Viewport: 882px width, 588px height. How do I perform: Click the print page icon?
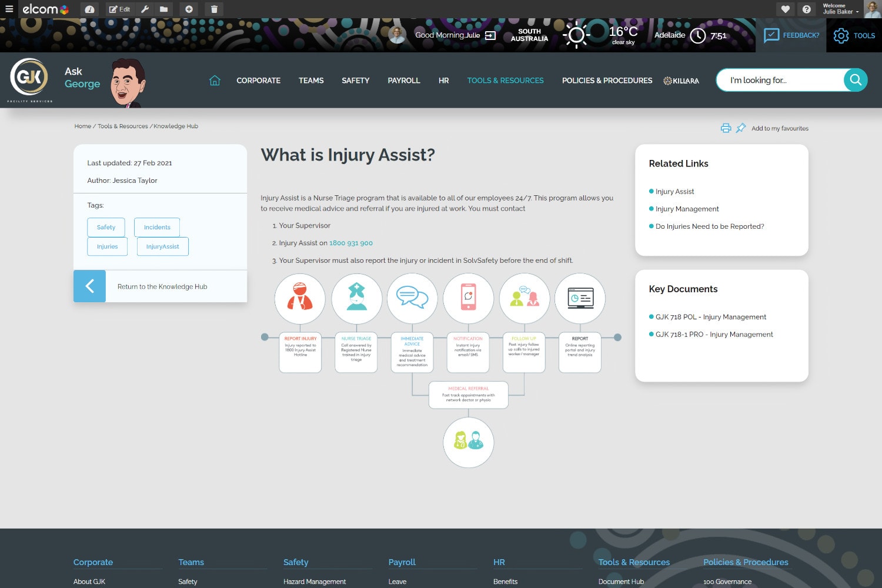point(726,128)
